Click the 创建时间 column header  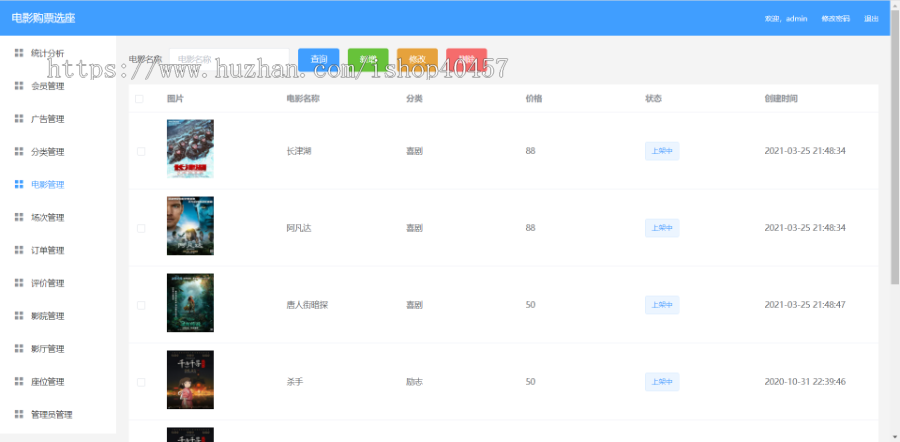781,99
